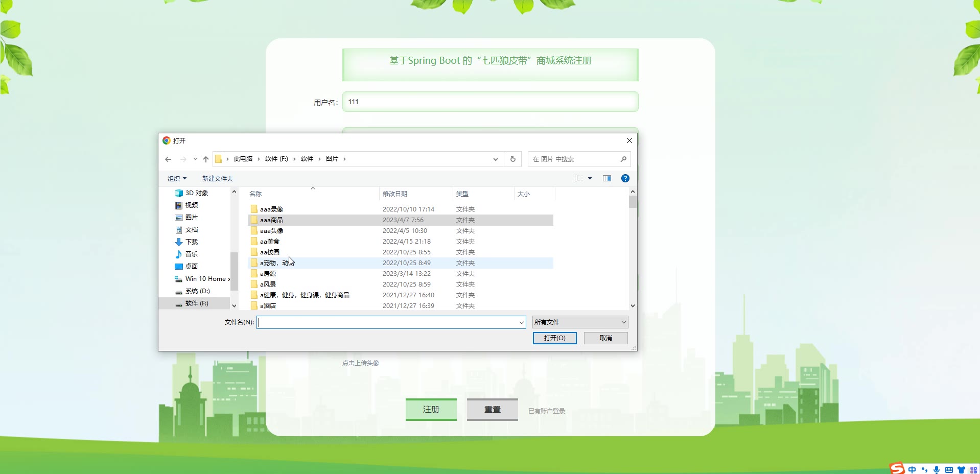Viewport: 980px width, 474px height.
Task: Expand the address bar history dropdown
Action: click(x=496, y=159)
